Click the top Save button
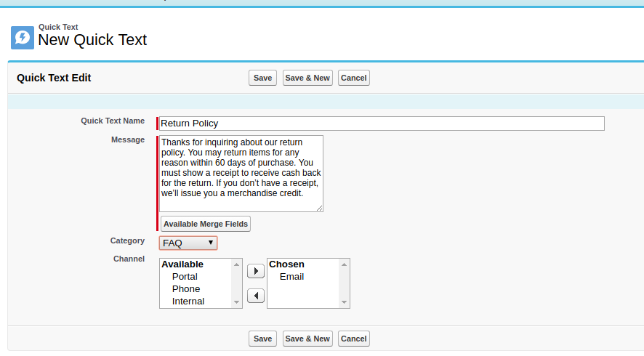This screenshot has width=644, height=356. [x=262, y=78]
